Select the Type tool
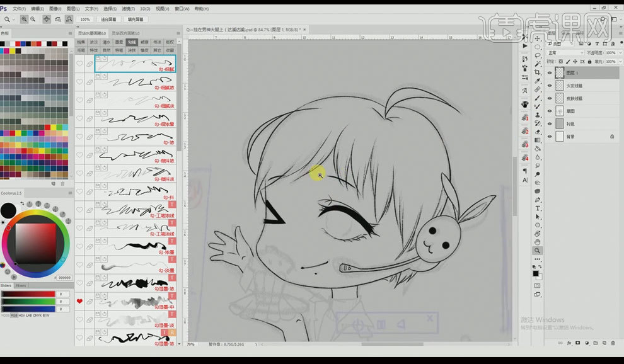Viewport: 624px width, 364px height. coord(537,208)
